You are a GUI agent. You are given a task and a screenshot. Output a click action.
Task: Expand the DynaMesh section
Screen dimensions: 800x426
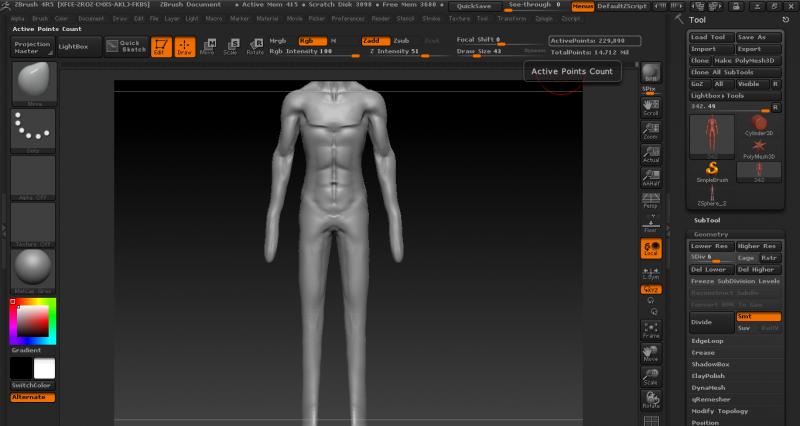pyautogui.click(x=709, y=387)
